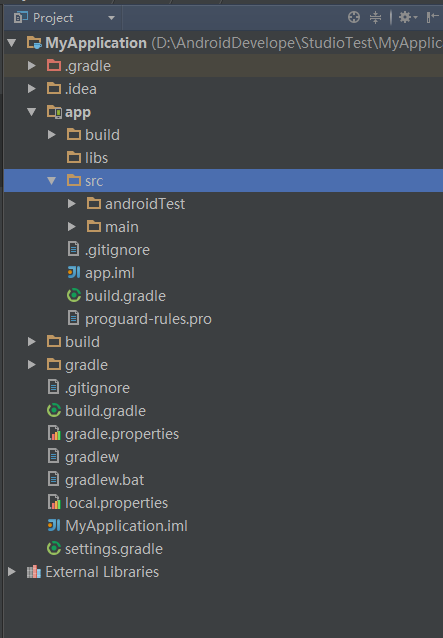443x638 pixels.
Task: Expand External Libraries node
Action: click(12, 572)
